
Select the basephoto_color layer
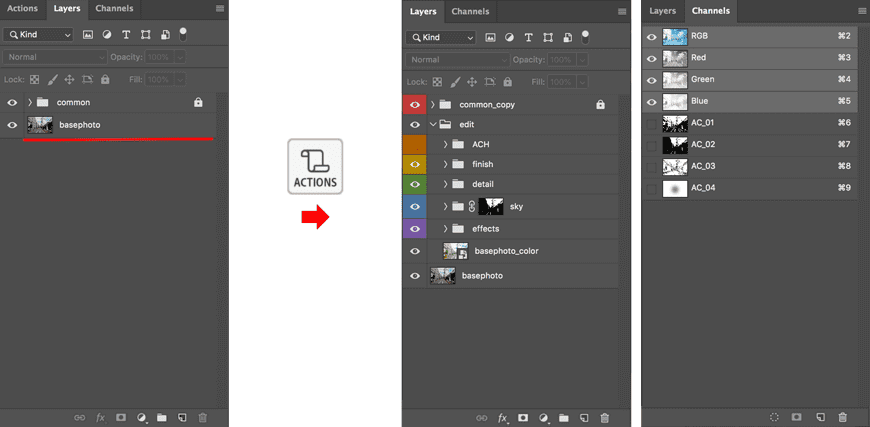(506, 251)
